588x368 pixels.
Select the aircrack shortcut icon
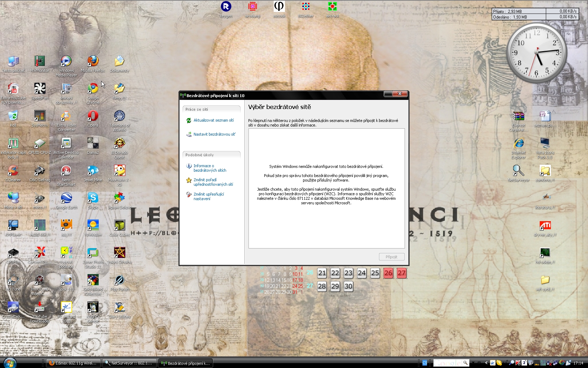pos(332,7)
